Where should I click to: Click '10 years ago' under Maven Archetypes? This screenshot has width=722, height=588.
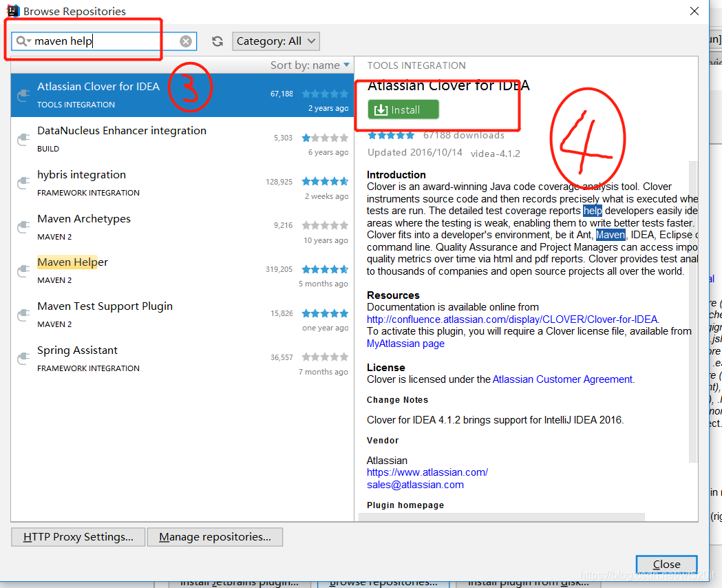(326, 240)
